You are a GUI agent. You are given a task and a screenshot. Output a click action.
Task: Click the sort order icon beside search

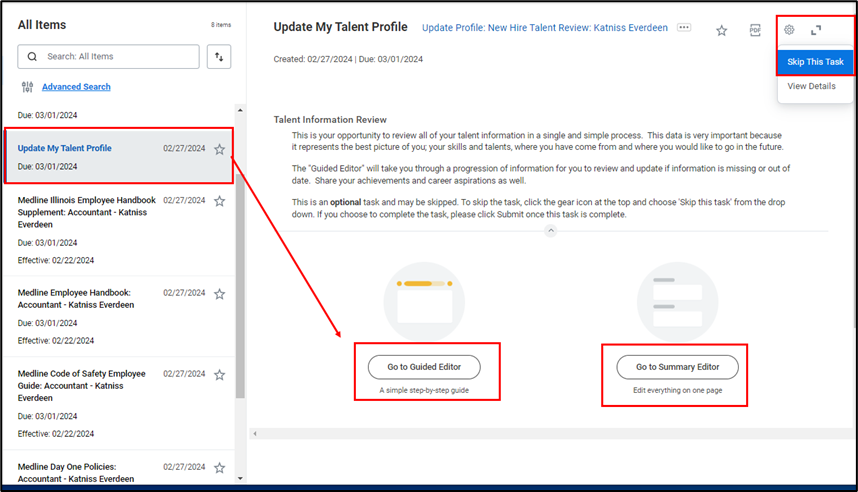click(x=219, y=57)
